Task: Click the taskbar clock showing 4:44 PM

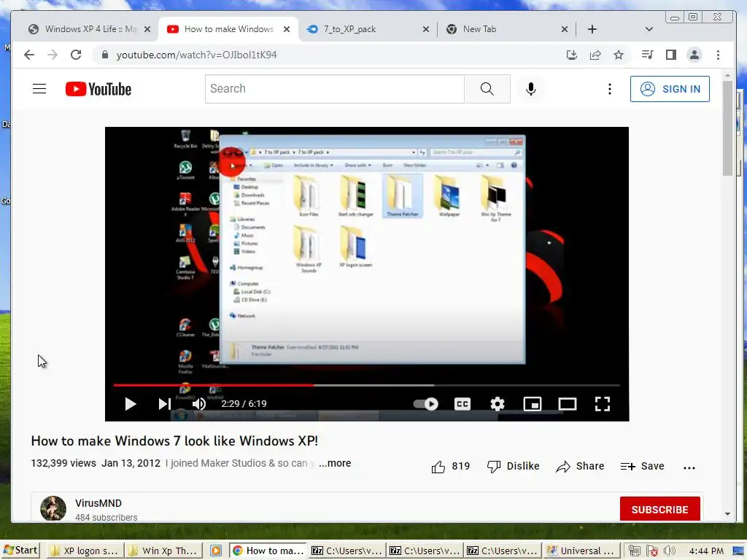Action: click(706, 551)
